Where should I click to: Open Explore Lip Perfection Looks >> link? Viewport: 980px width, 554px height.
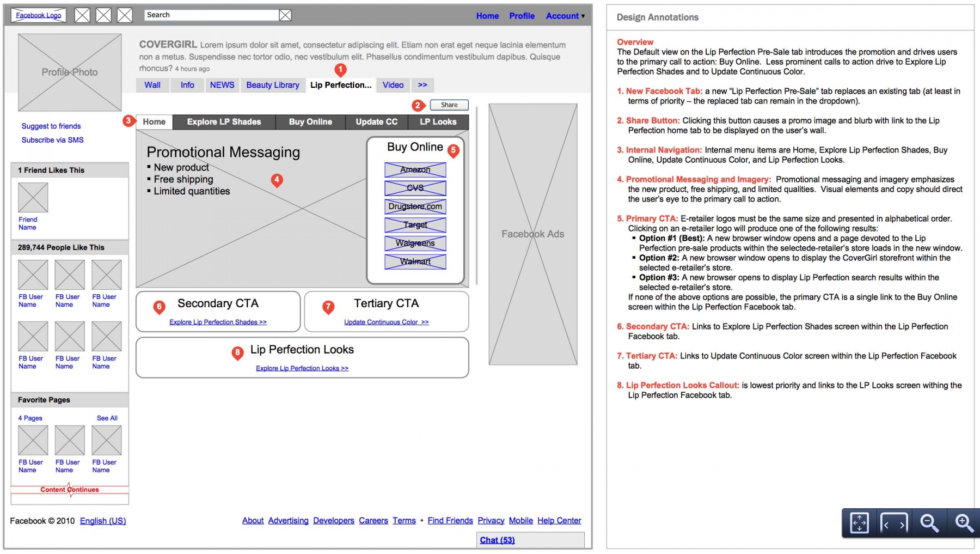302,368
